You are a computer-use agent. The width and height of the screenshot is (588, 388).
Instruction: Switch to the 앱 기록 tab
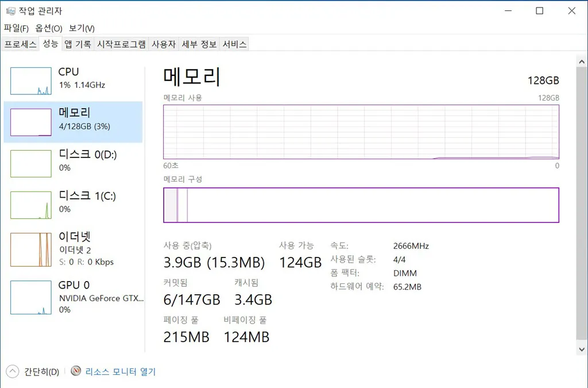[x=78, y=44]
